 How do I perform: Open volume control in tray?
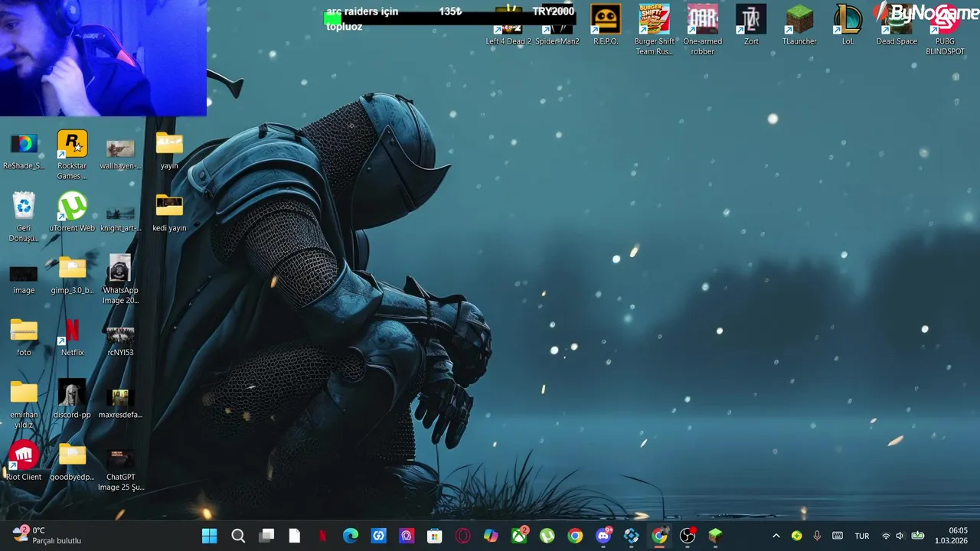coord(900,536)
